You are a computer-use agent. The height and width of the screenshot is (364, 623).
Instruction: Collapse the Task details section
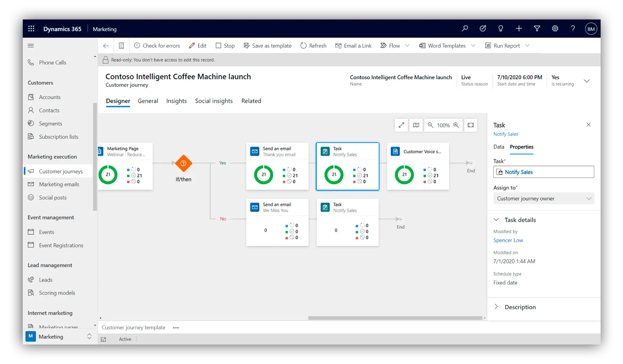497,219
